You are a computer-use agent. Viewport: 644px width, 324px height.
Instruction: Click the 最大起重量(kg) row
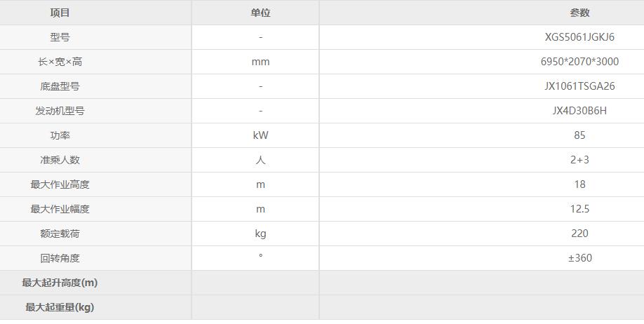[60, 307]
